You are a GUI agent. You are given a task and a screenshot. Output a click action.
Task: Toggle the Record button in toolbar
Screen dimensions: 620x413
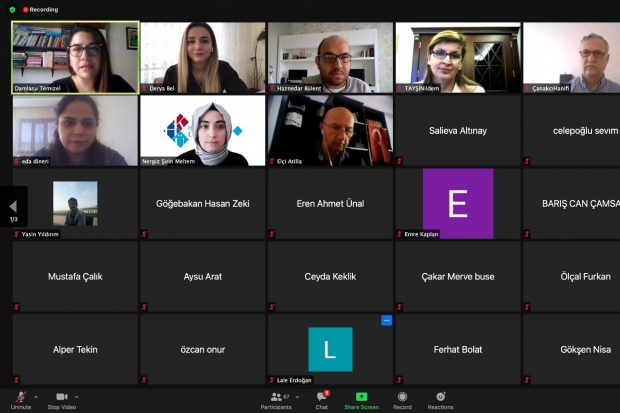point(402,397)
